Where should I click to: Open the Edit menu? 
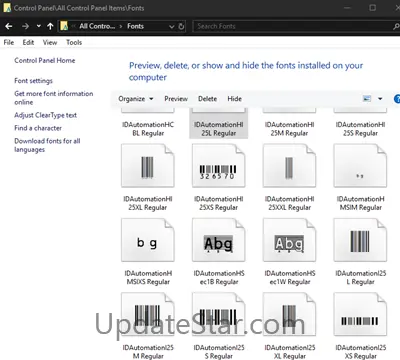[x=28, y=42]
